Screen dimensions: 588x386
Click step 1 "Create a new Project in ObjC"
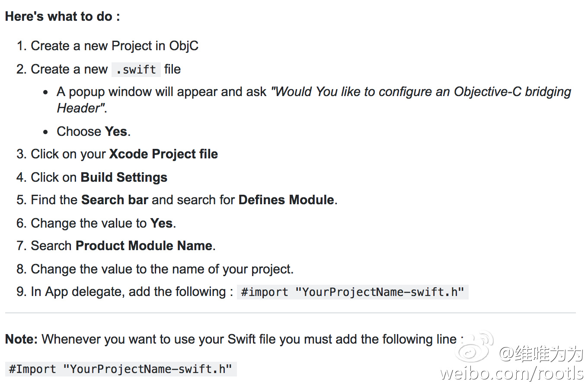[114, 46]
